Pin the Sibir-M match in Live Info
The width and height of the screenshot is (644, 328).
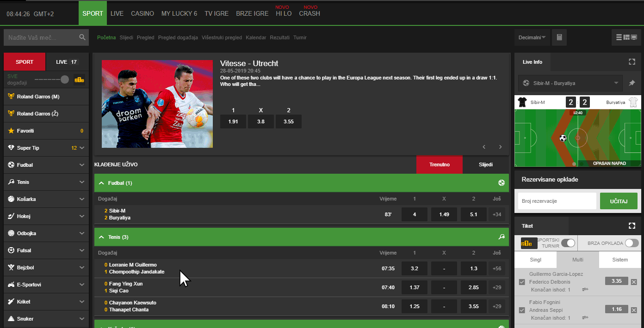632,83
